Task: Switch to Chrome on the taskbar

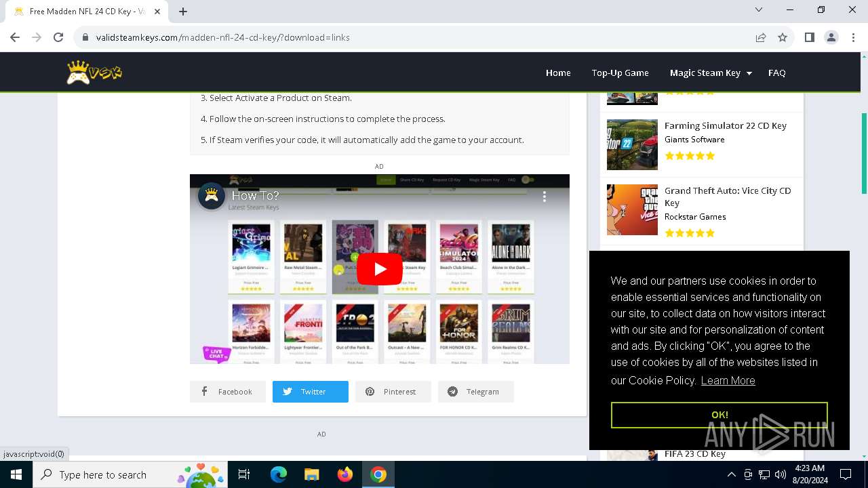Action: pos(378,474)
